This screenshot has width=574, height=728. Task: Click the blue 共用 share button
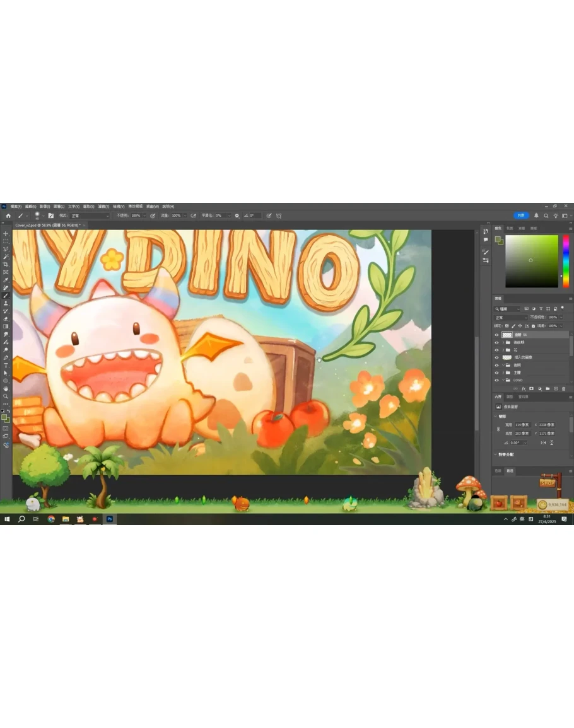coord(520,216)
